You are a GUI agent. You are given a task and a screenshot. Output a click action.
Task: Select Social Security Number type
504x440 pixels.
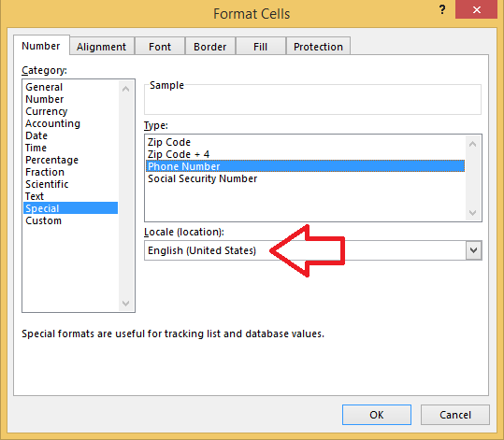306,178
